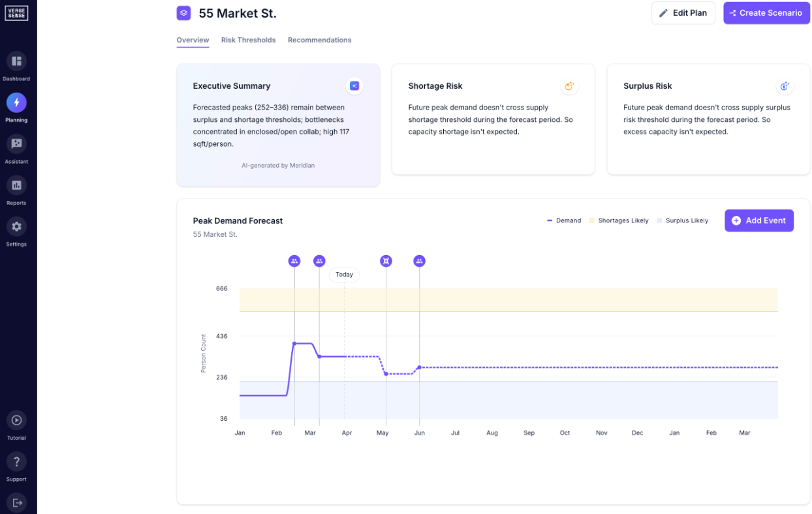
Task: Switch to the Recommendations tab
Action: [320, 40]
